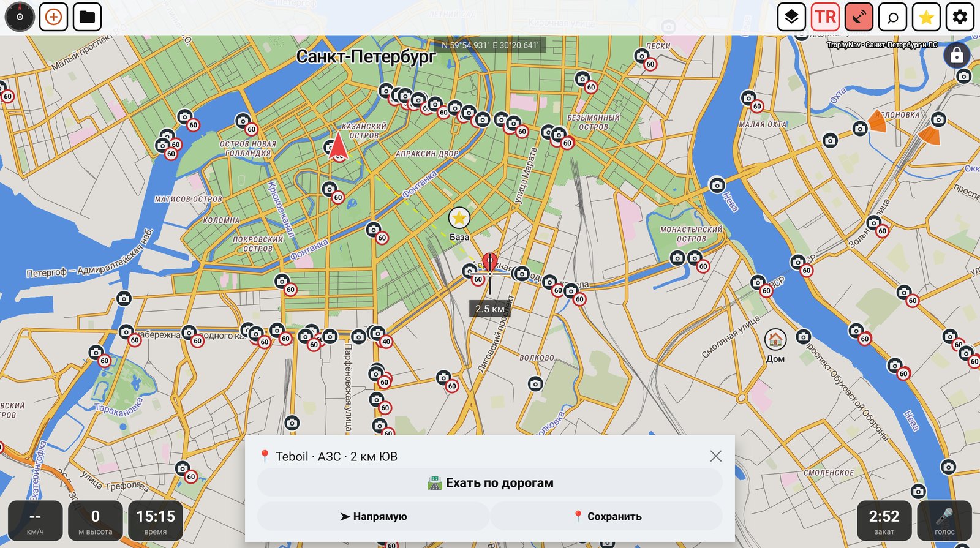
Task: Click the 'Апраксин двор' map label
Action: 427,154
